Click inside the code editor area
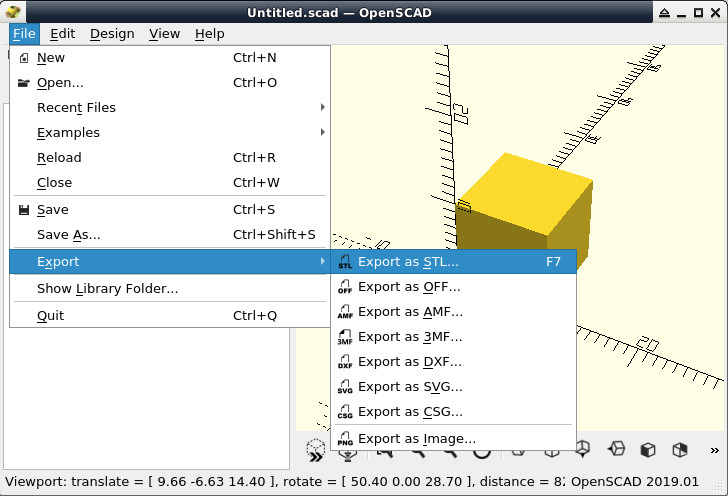 coord(147,397)
